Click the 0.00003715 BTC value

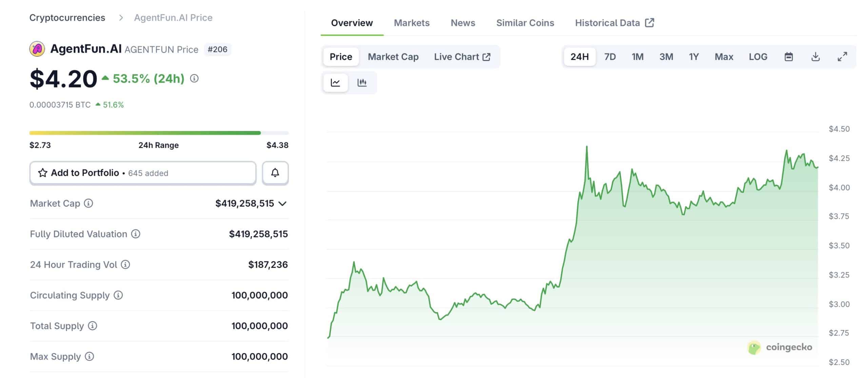click(x=60, y=105)
